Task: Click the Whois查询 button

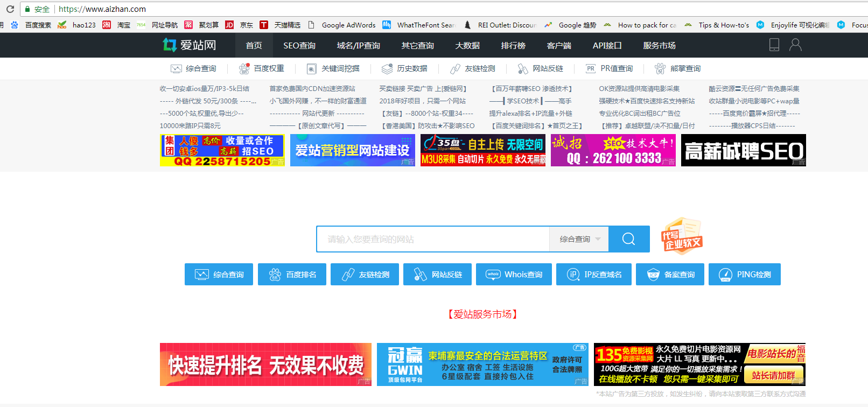Action: click(514, 275)
